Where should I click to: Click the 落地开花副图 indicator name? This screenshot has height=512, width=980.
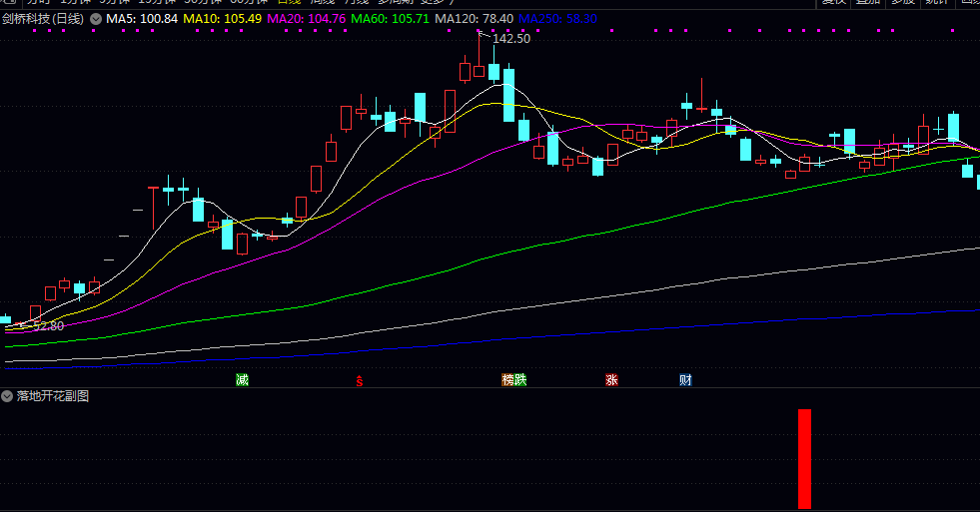(x=53, y=396)
